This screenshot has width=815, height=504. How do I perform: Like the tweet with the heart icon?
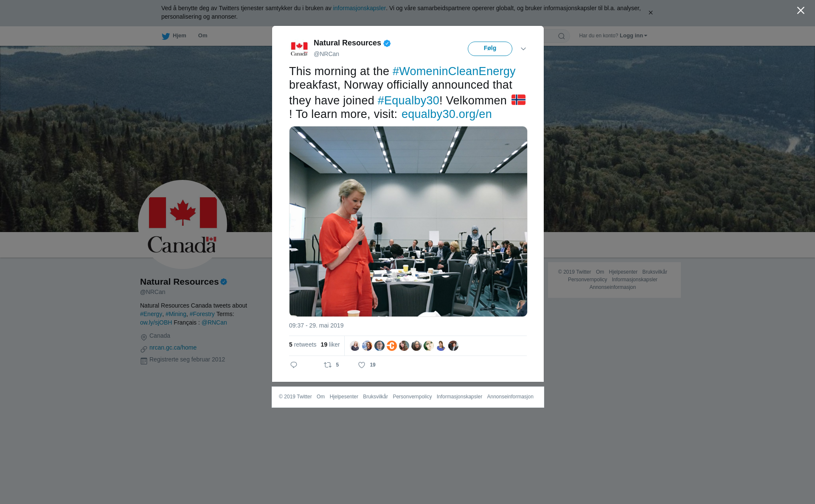[x=362, y=365]
